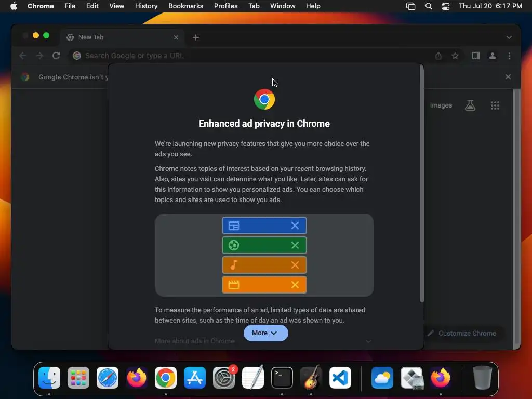
Task: Open the History menu
Action: [x=146, y=6]
